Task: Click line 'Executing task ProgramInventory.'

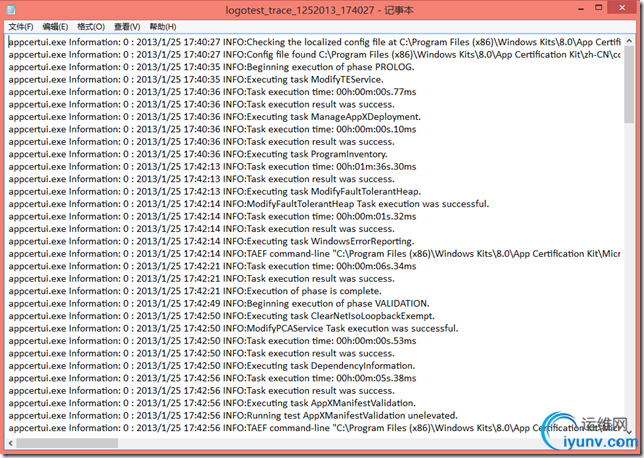Action: (198, 154)
